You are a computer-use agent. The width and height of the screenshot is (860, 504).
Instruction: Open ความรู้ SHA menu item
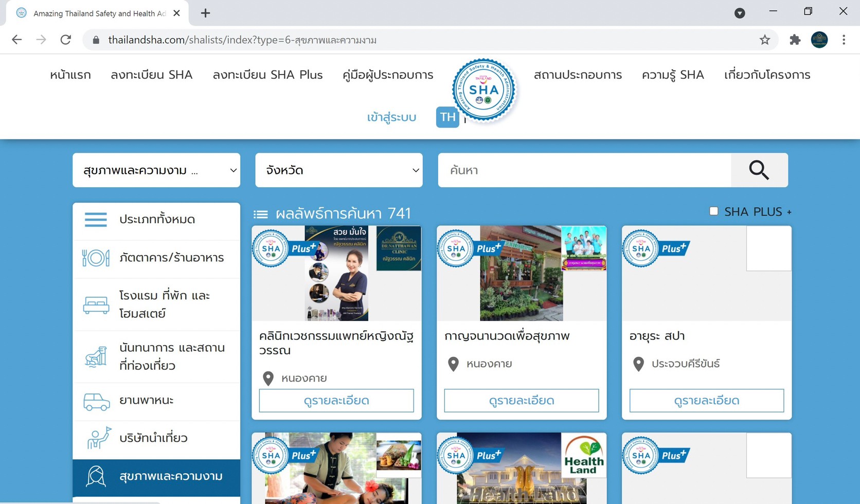click(x=673, y=75)
